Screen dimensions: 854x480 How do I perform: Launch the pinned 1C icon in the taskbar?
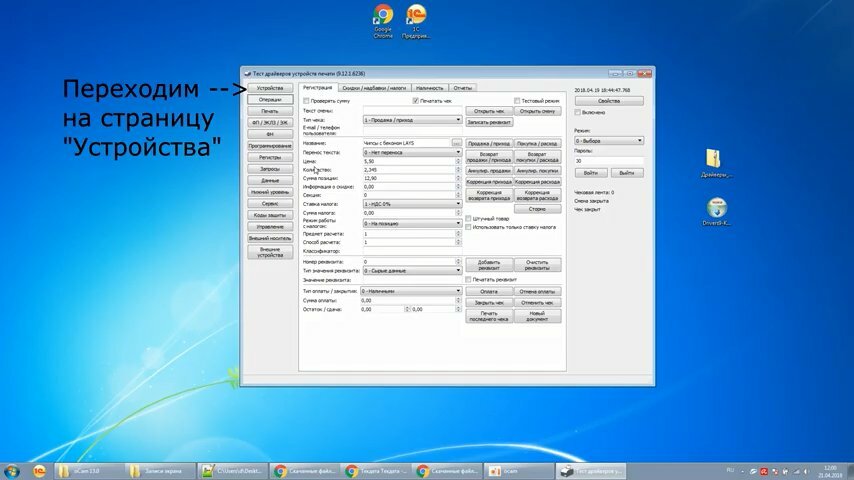39,471
